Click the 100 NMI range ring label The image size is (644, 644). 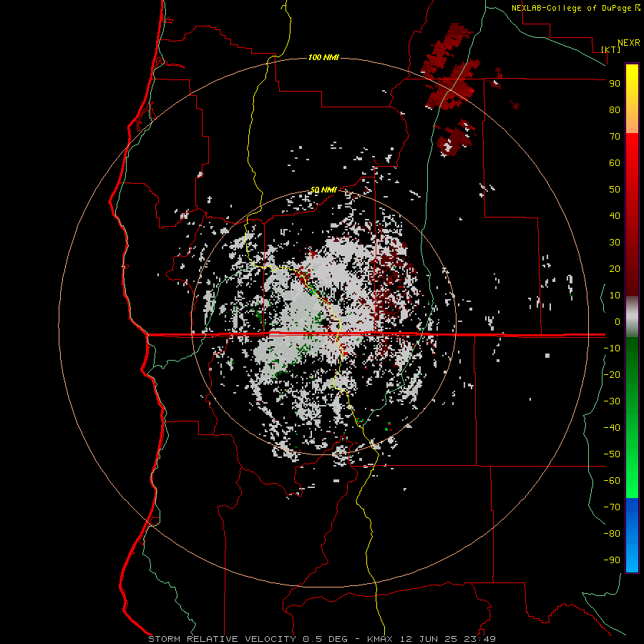pyautogui.click(x=323, y=57)
